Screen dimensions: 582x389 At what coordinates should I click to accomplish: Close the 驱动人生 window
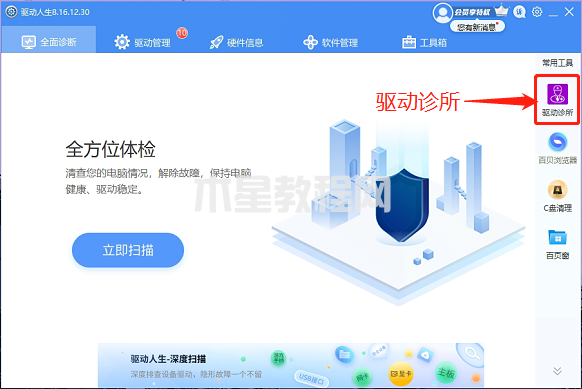pos(569,12)
